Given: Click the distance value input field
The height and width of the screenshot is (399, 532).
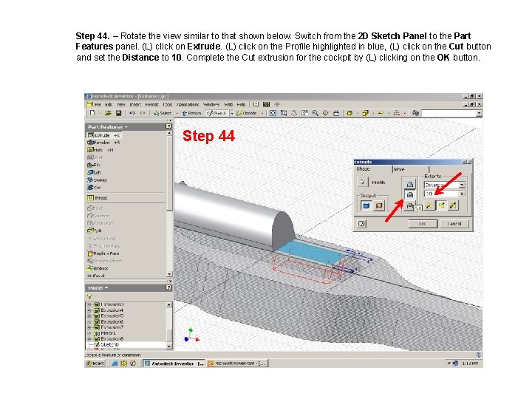Looking at the screenshot, I should pyautogui.click(x=441, y=194).
